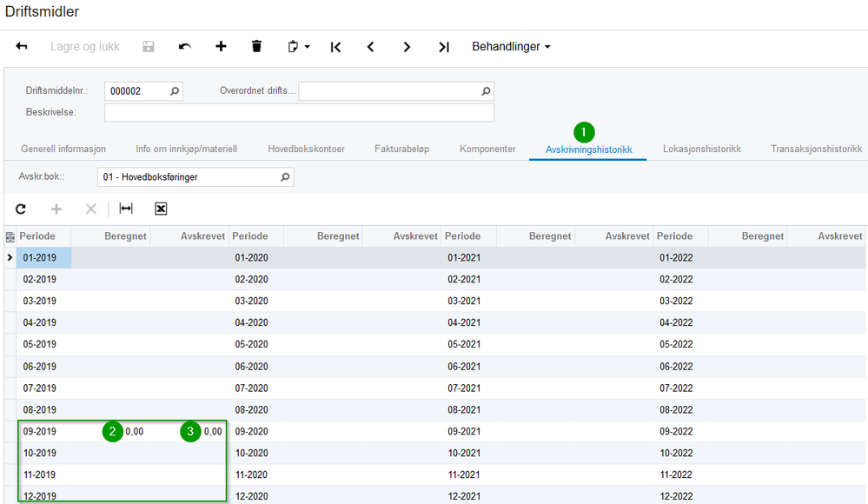
Task: Switch to Generell informasjon tab
Action: (63, 149)
